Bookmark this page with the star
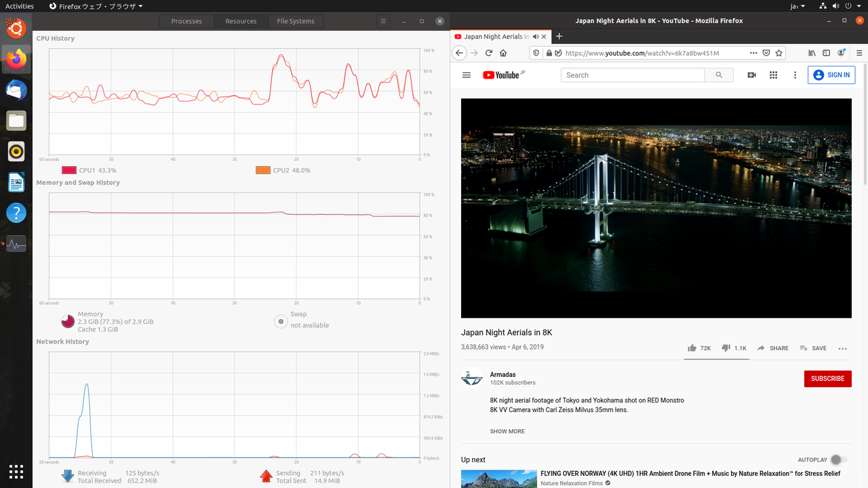 (779, 53)
